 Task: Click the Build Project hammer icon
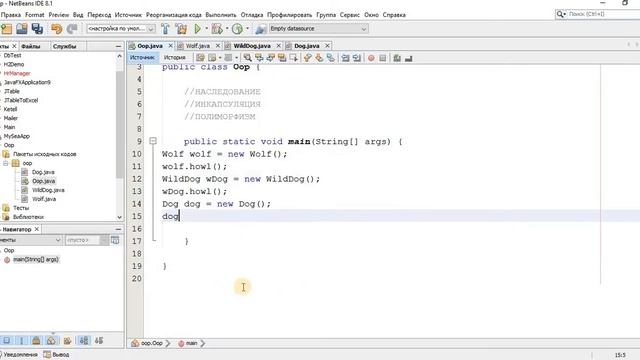165,29
